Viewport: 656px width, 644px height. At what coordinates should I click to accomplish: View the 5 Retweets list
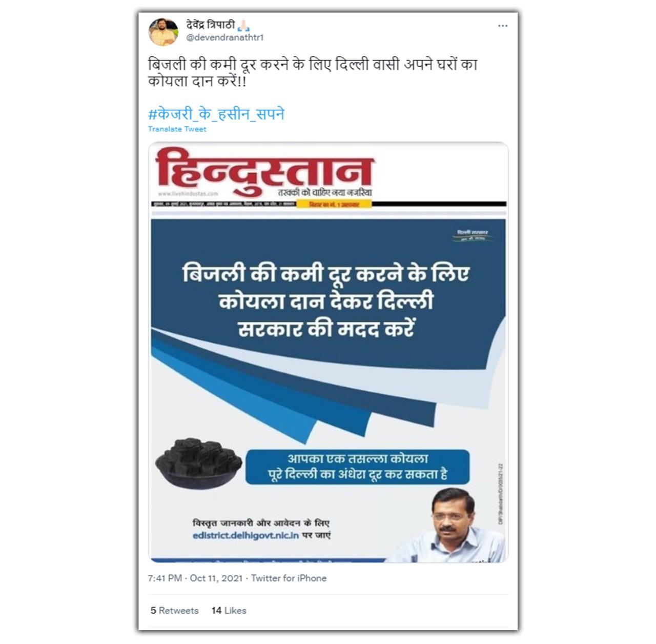pos(174,610)
